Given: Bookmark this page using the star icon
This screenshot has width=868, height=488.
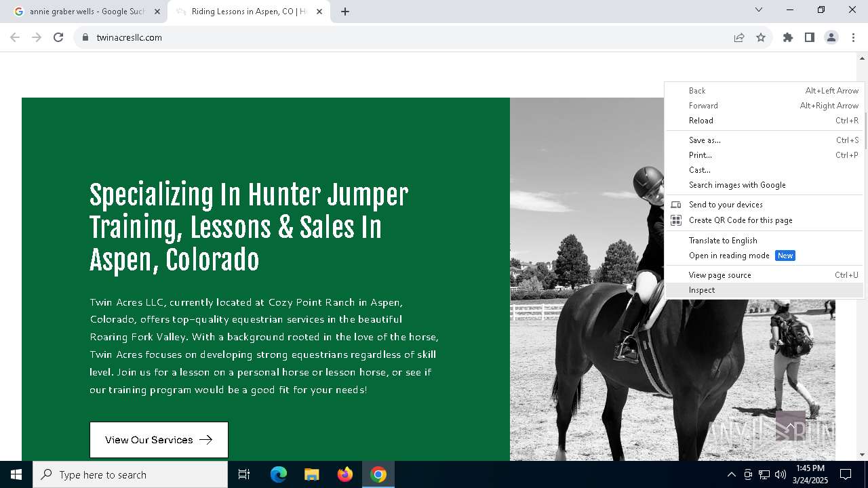Looking at the screenshot, I should coord(761,37).
